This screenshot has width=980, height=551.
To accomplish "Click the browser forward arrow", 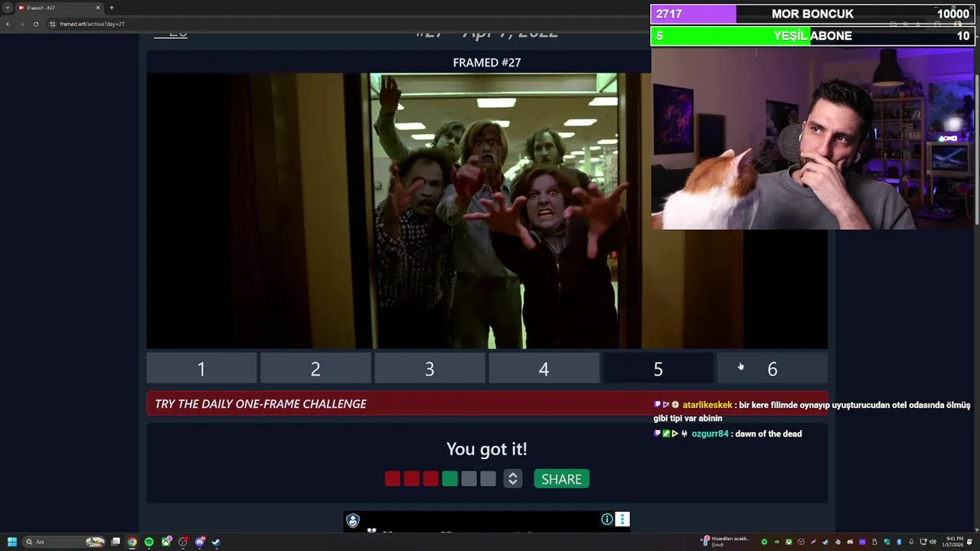I will click(21, 24).
